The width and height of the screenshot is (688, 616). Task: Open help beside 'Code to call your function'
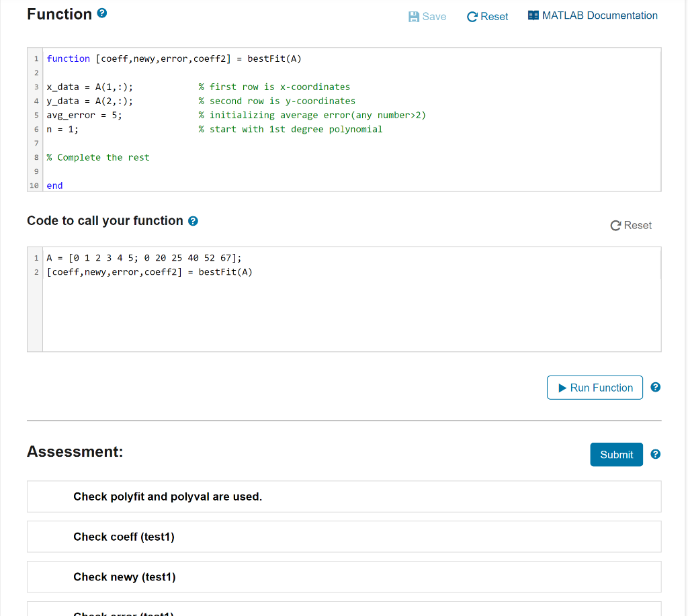click(194, 220)
